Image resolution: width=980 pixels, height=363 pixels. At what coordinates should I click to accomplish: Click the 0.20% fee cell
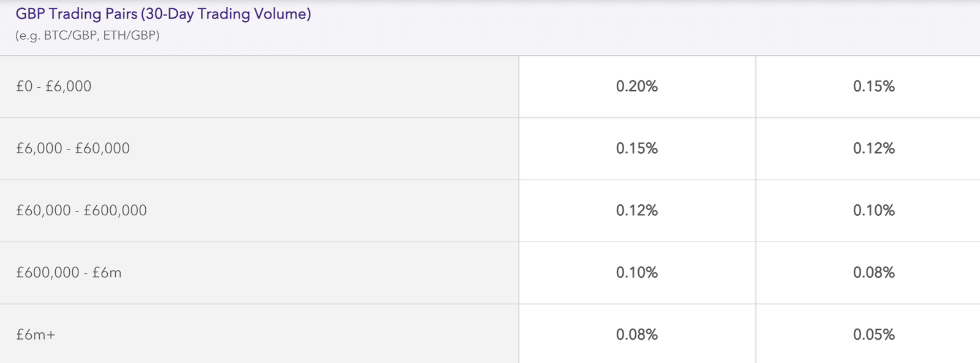(637, 86)
